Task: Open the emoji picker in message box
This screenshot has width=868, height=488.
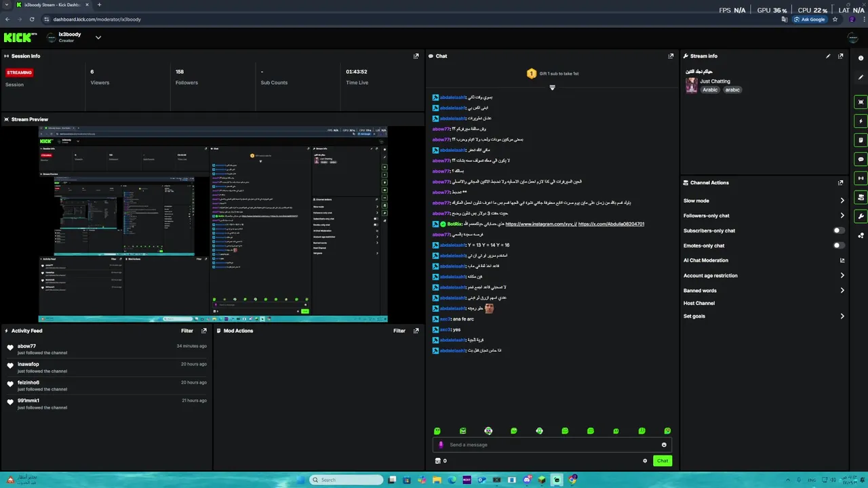Action: pos(664,445)
